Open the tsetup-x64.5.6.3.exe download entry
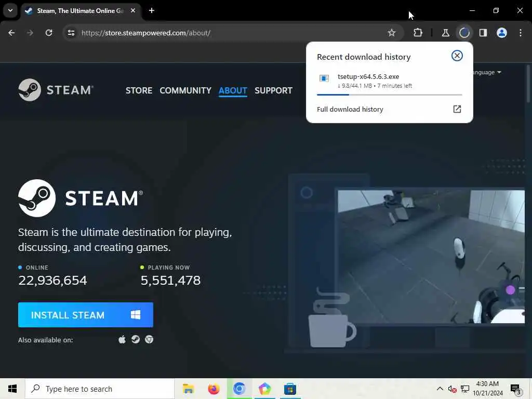The image size is (532, 399). pos(389,82)
